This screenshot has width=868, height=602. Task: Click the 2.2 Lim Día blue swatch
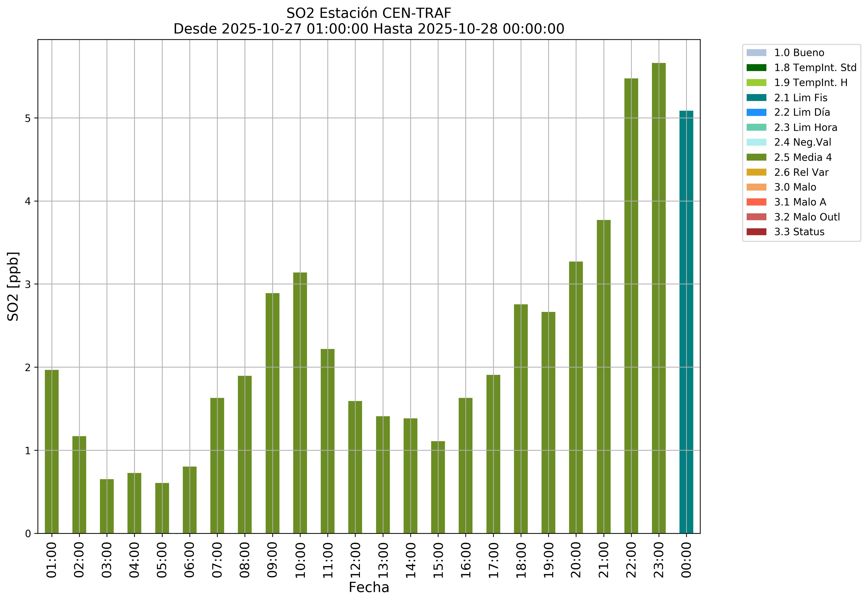coord(756,112)
